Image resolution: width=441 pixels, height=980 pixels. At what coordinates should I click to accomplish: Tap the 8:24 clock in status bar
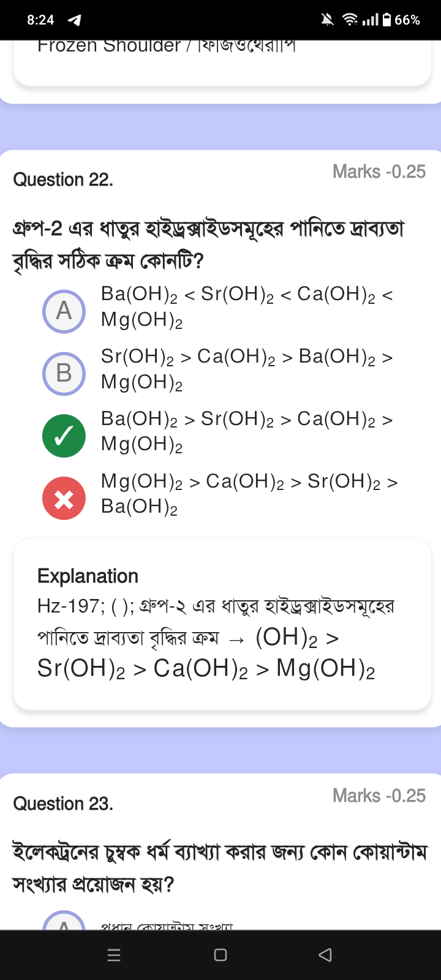point(40,20)
